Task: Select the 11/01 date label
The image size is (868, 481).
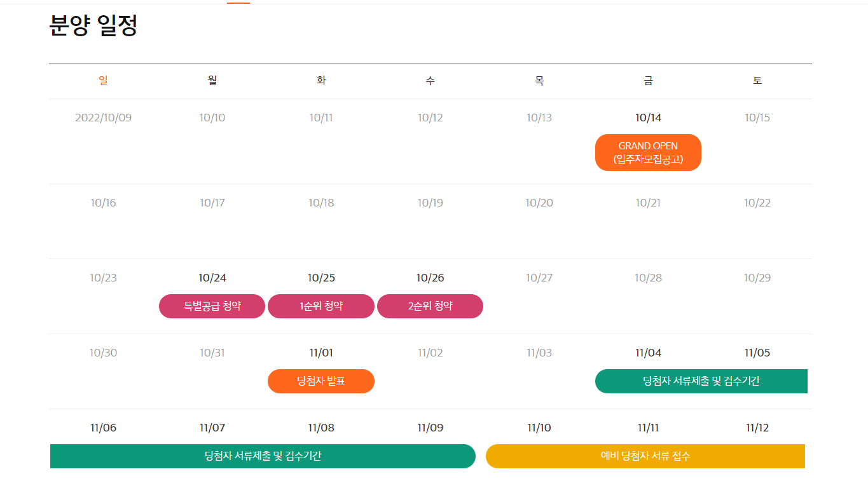Action: coord(320,353)
